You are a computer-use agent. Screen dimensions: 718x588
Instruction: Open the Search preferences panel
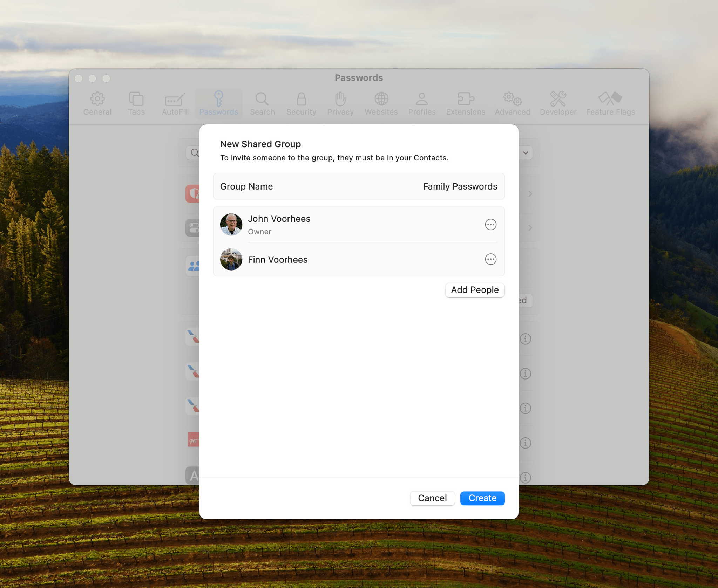click(261, 103)
